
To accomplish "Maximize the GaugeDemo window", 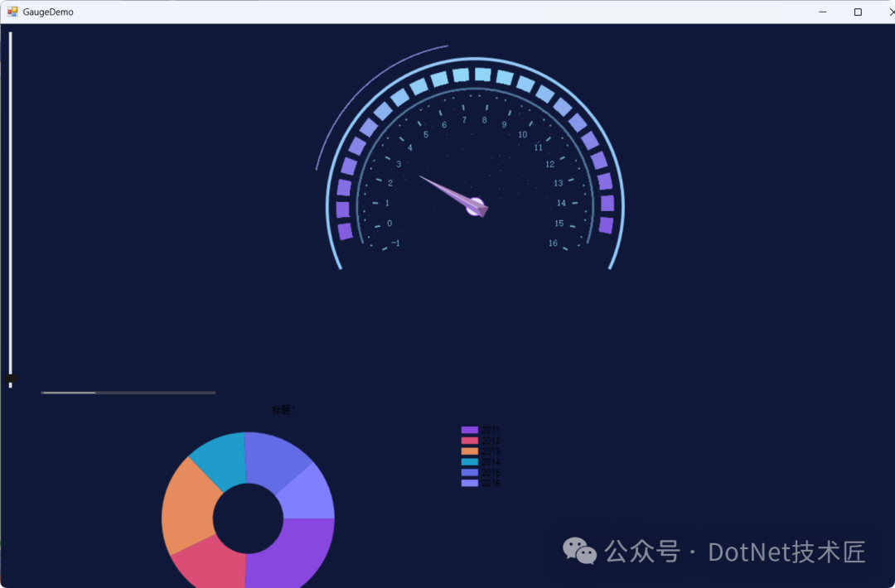I will click(858, 12).
